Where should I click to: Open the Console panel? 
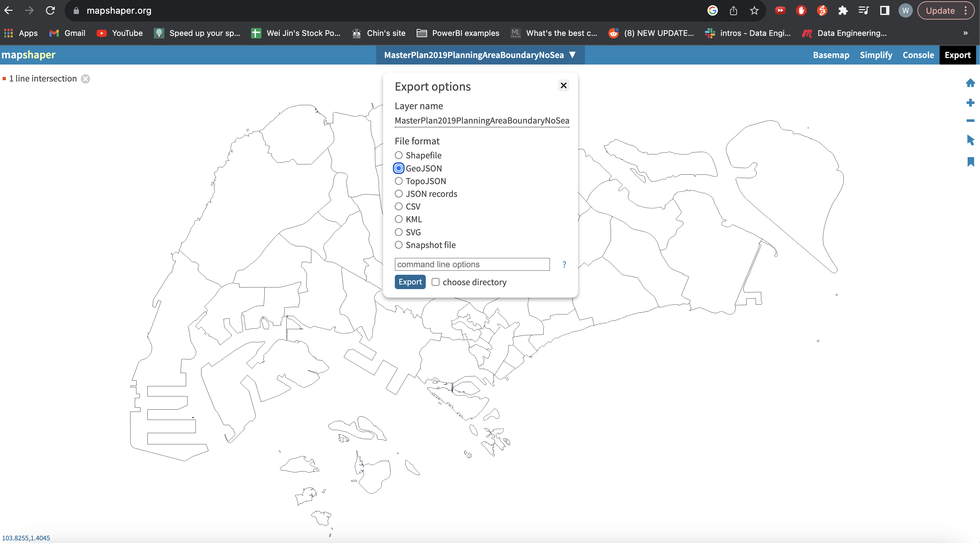[x=918, y=55]
